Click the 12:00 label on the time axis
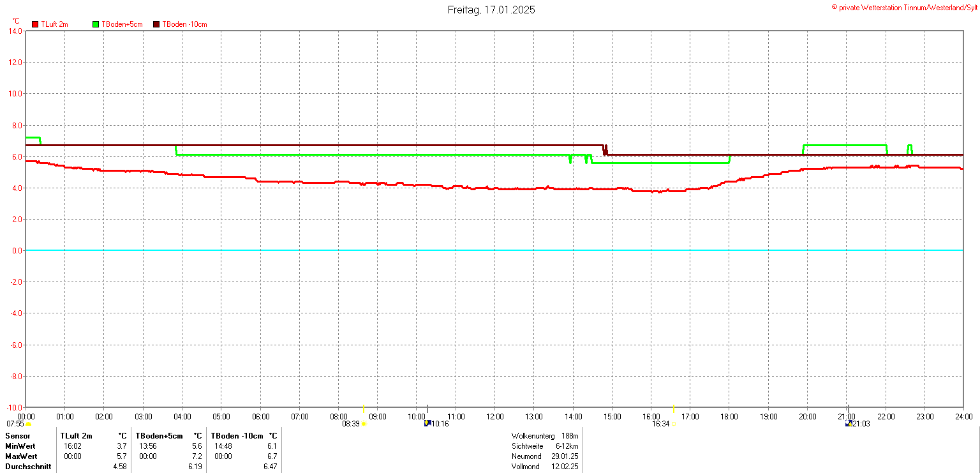The width and height of the screenshot is (980, 473). 494,417
